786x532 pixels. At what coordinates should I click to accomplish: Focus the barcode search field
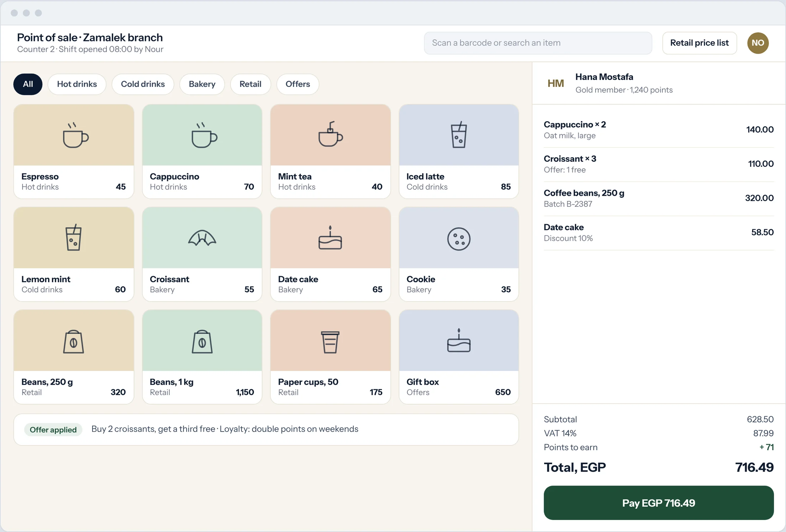coord(538,43)
